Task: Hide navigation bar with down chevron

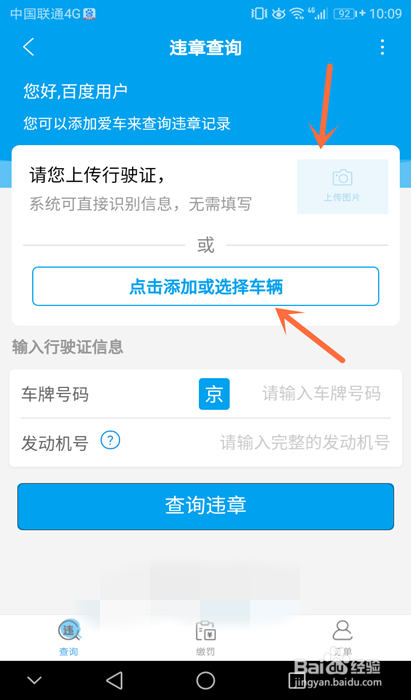Action: 34,680
